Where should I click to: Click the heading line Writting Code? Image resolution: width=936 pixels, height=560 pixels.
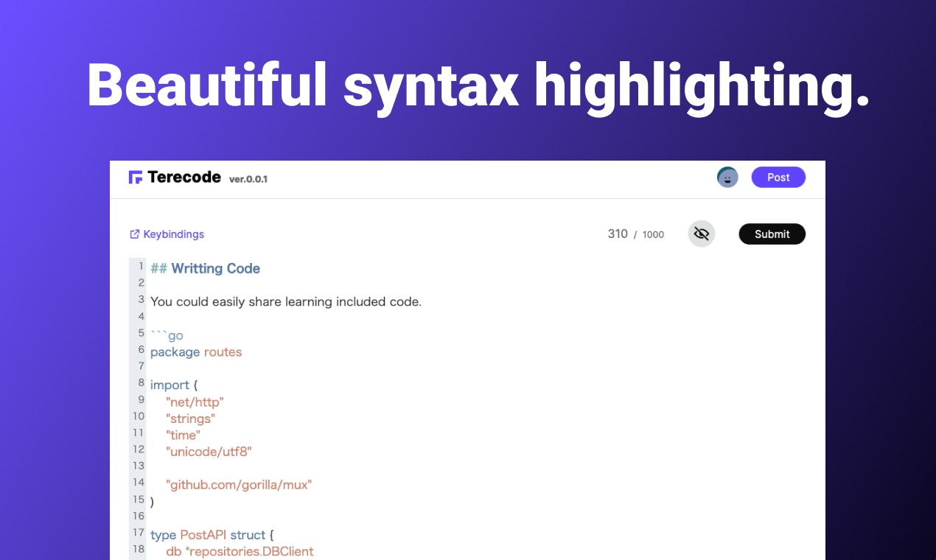click(x=205, y=269)
